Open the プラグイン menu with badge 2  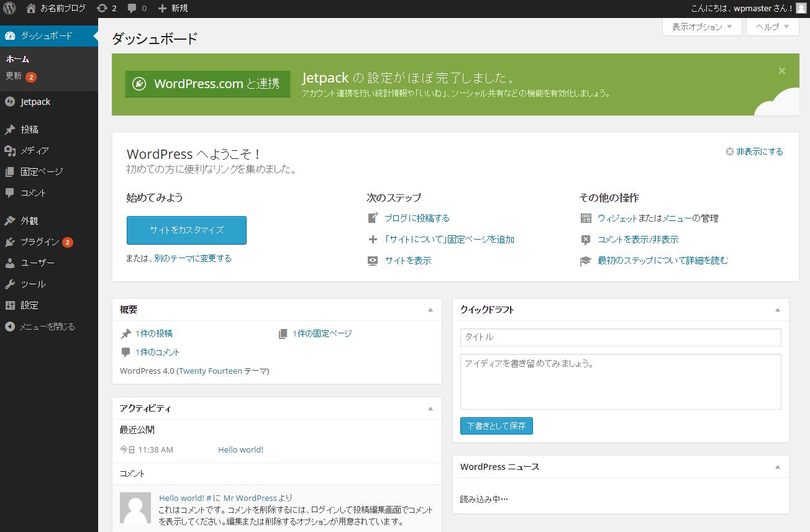tap(48, 242)
